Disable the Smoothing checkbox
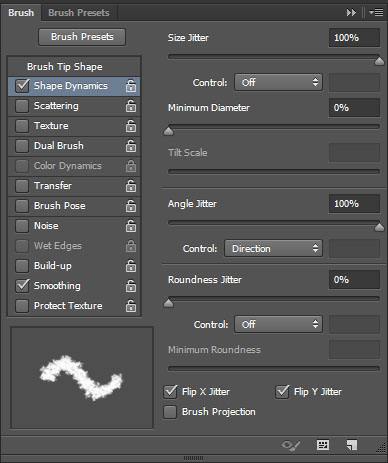Screen dimensions: 388x463 pyautogui.click(x=22, y=286)
